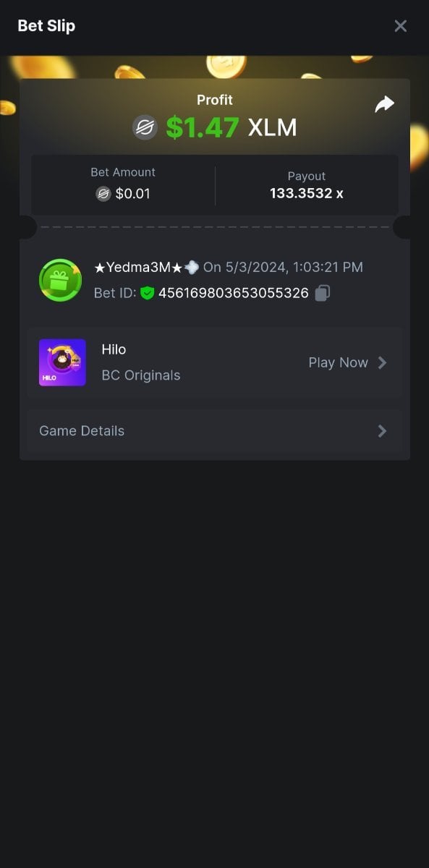Open the green gift avatar of Yedma3M
Viewport: 429px width, 868px height.
click(x=60, y=280)
